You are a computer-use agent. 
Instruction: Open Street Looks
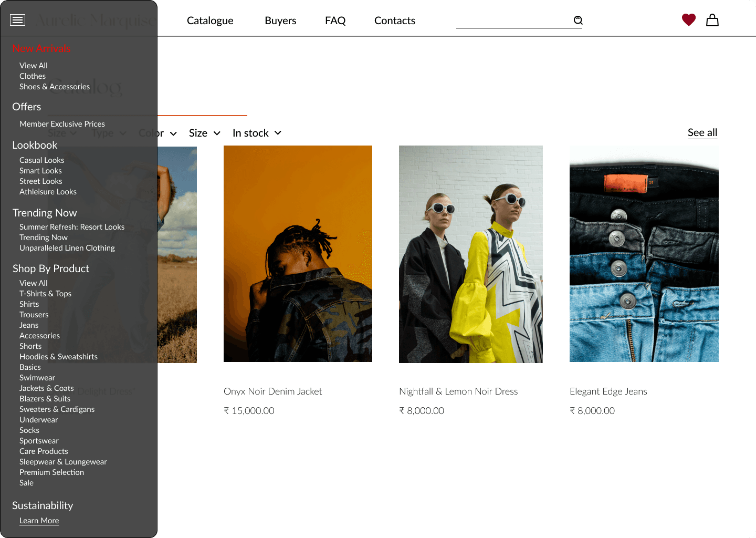[x=41, y=181]
